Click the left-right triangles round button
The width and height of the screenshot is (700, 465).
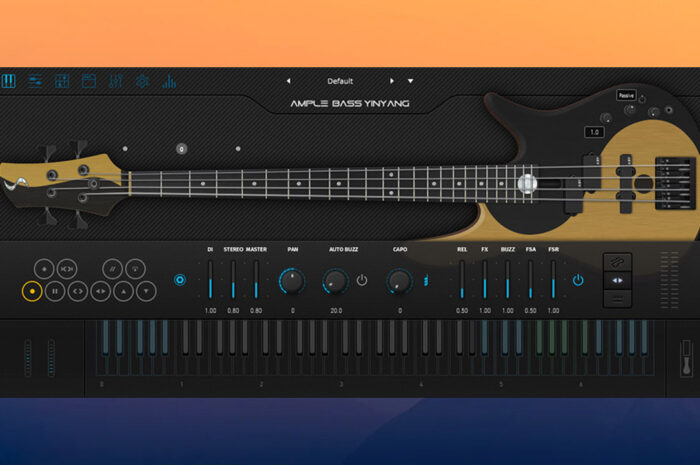click(x=101, y=291)
